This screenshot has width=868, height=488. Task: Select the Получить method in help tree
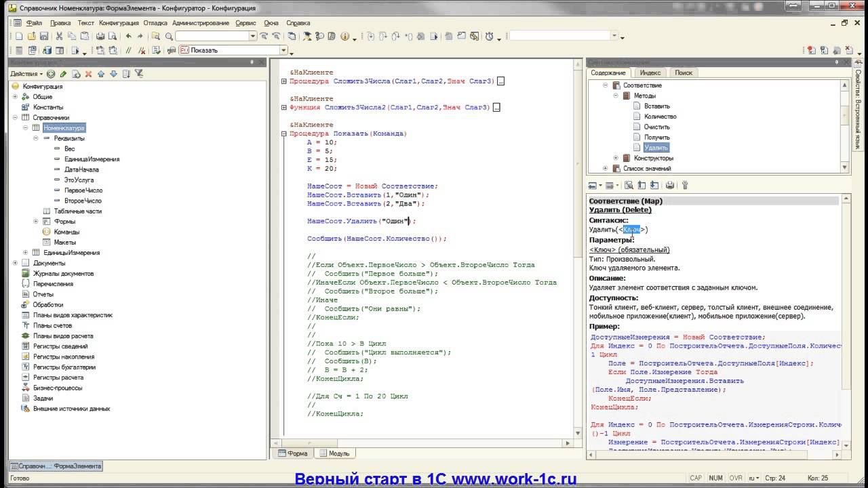(x=656, y=137)
